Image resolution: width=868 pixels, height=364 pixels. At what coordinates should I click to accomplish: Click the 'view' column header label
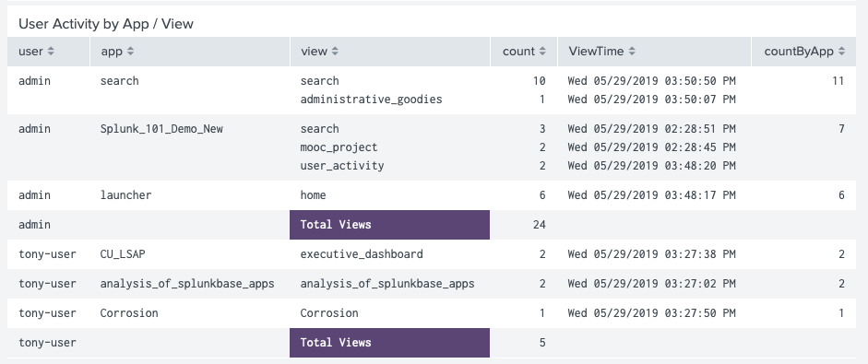tap(314, 52)
